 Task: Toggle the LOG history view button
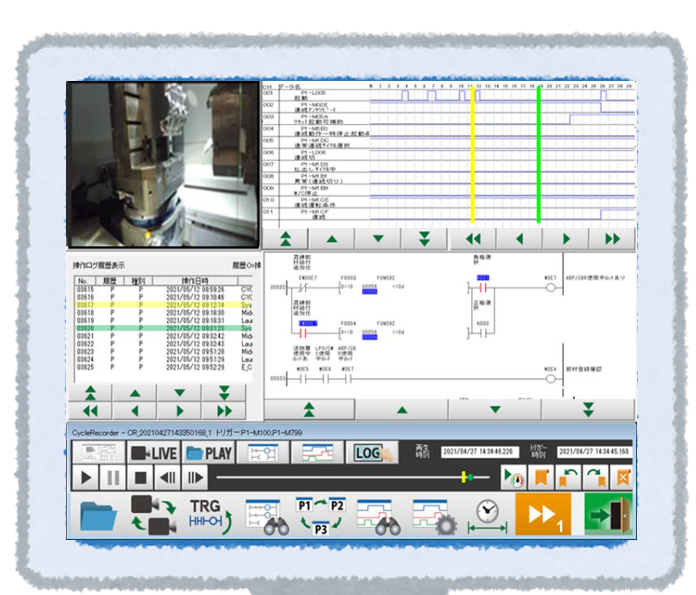[372, 452]
